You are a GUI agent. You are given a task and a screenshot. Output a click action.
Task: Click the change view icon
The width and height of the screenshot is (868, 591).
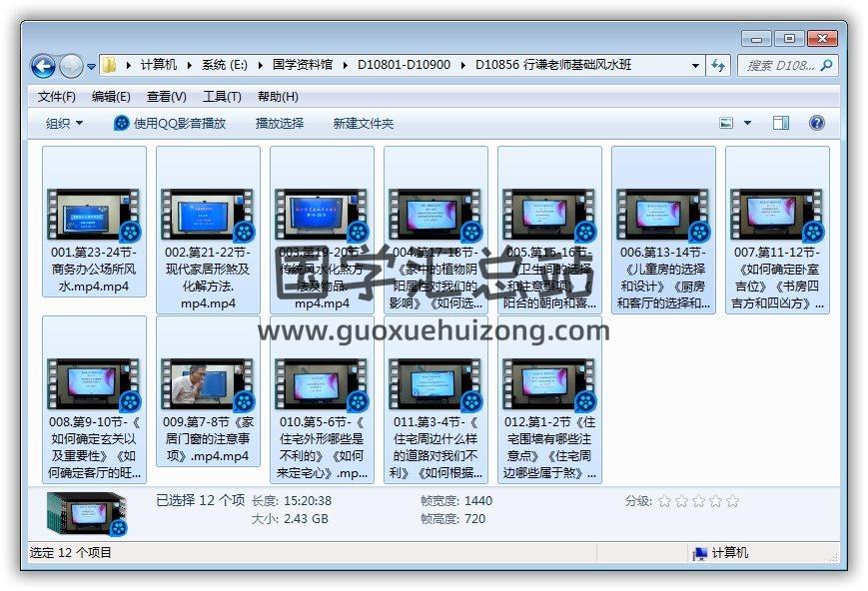727,123
